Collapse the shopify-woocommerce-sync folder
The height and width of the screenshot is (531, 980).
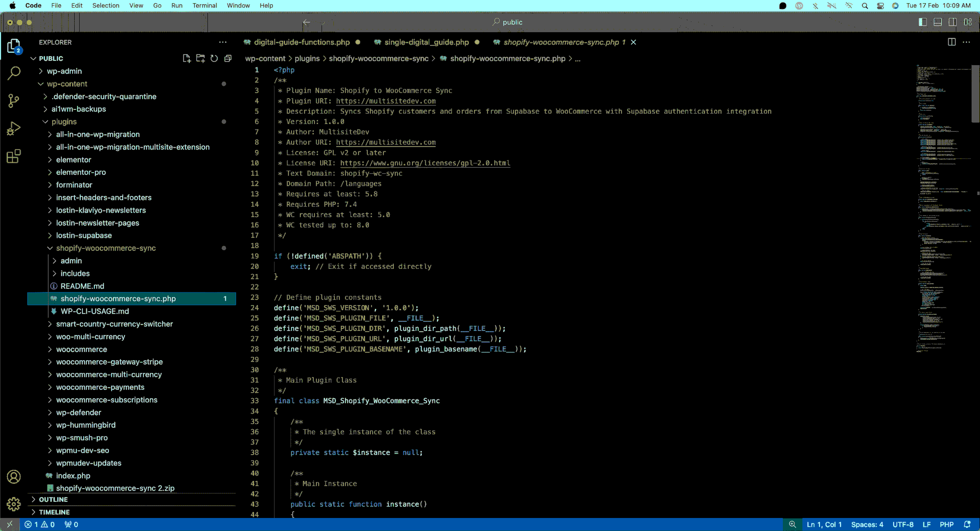click(x=106, y=248)
